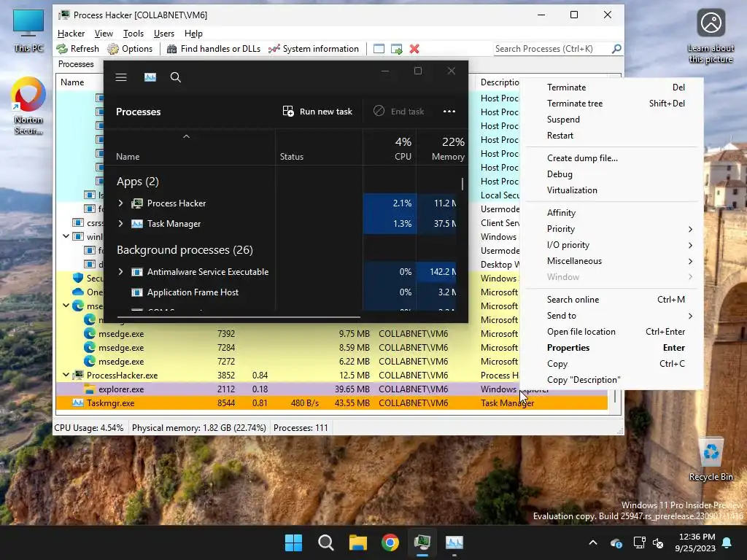Click Find handles or DLLs binoculars icon

pyautogui.click(x=171, y=49)
